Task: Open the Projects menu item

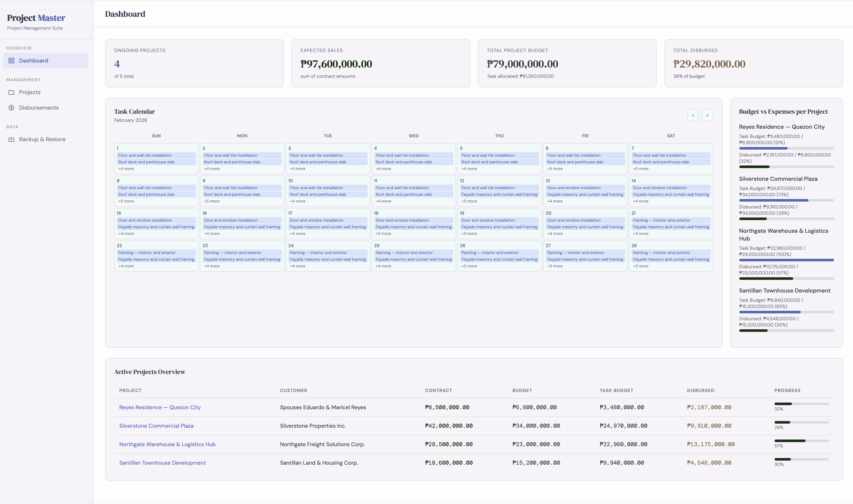Action: pyautogui.click(x=29, y=92)
